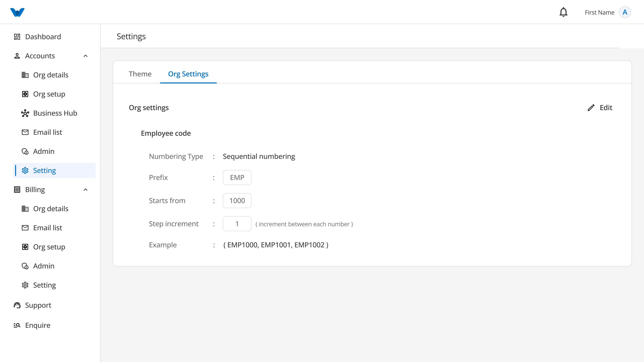Click the Accounts person icon

tap(17, 56)
